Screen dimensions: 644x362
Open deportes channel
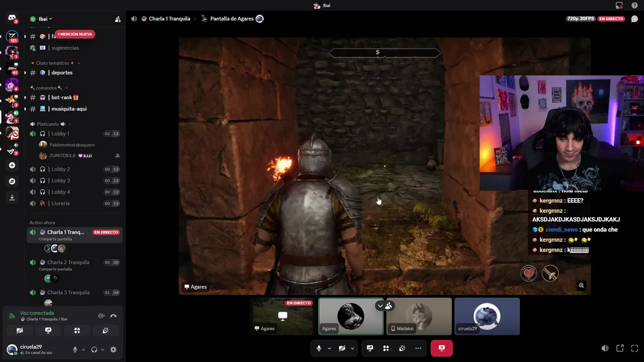[x=75, y=72]
